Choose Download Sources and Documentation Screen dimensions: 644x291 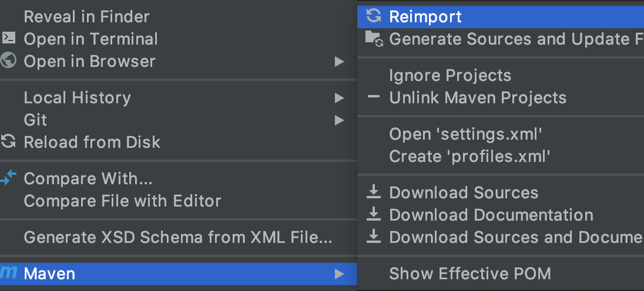coord(501,237)
